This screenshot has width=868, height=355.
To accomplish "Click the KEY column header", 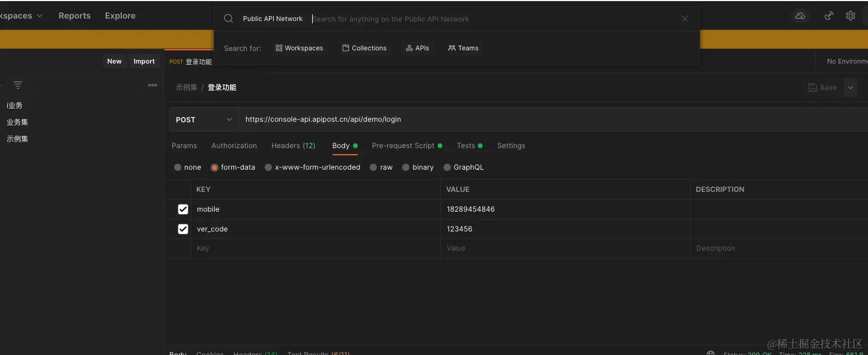I will pos(203,189).
